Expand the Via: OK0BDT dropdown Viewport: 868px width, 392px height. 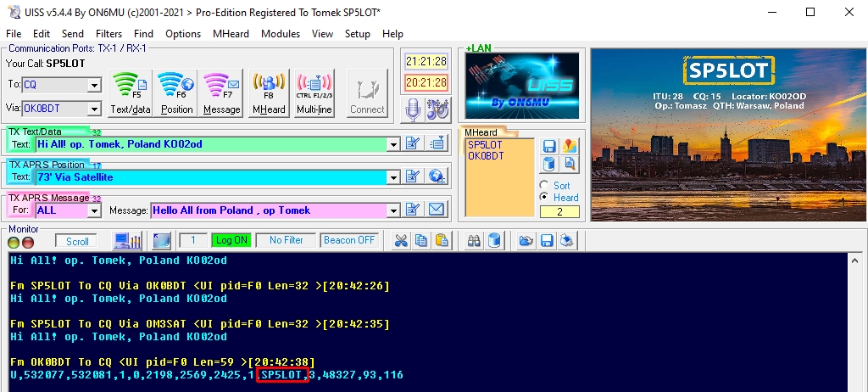tap(94, 109)
